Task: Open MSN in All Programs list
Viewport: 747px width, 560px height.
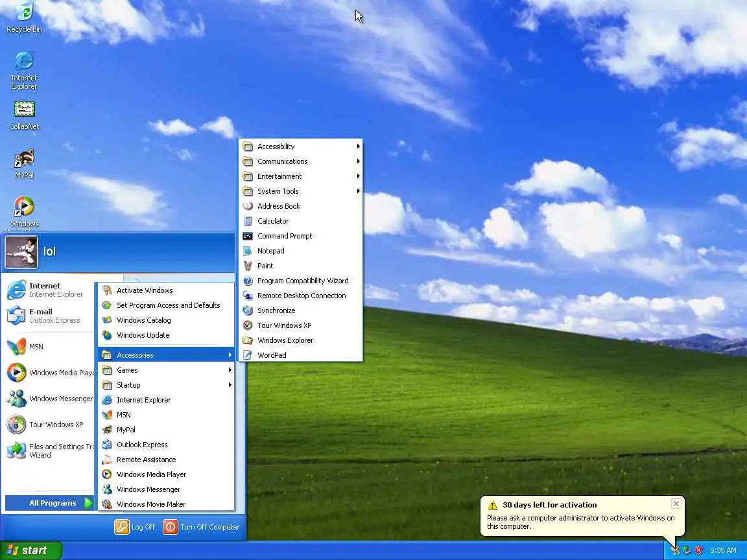Action: 166,415
